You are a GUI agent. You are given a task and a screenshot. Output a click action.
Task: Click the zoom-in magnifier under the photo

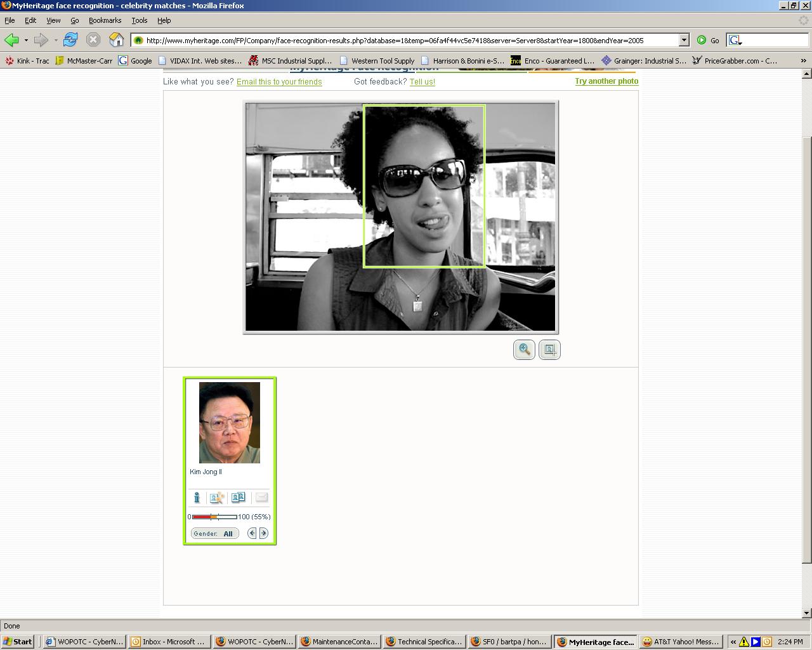[524, 350]
